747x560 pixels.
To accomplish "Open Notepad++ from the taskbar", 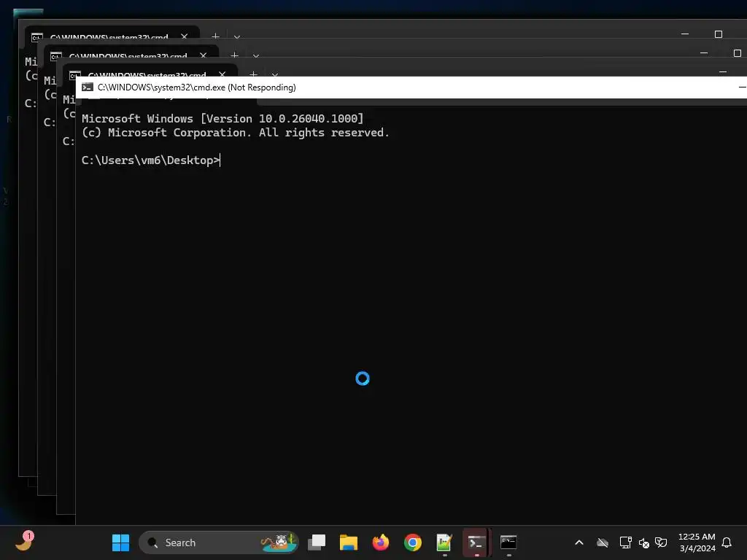I will coord(444,542).
